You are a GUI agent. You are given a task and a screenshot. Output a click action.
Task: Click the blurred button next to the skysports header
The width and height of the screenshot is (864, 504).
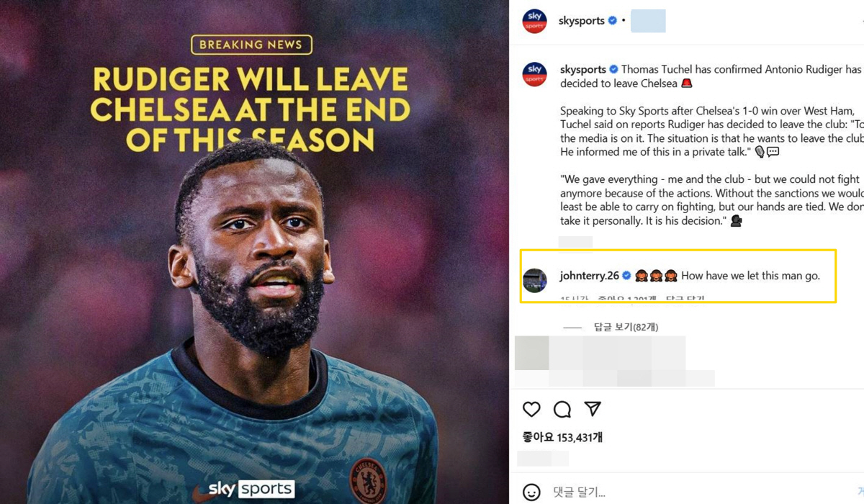tap(648, 21)
